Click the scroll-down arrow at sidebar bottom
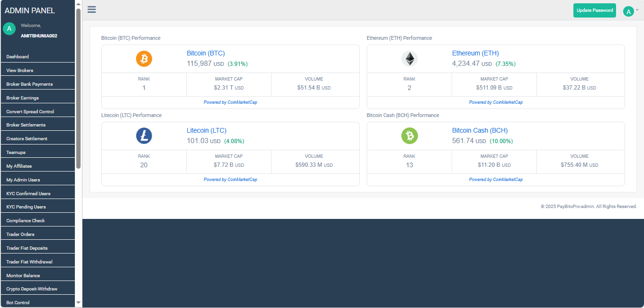The height and width of the screenshot is (308, 644). click(x=78, y=302)
